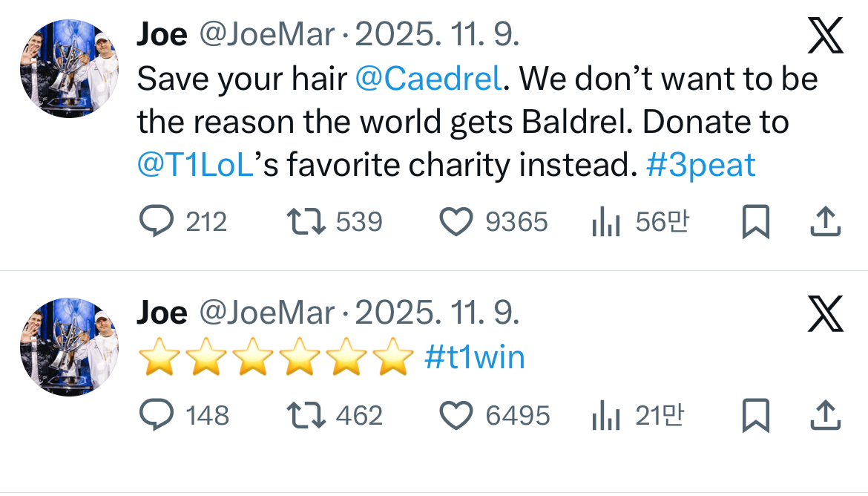Bookmark the Caedrel donation tweet
This screenshot has height=496, width=868.
click(755, 222)
